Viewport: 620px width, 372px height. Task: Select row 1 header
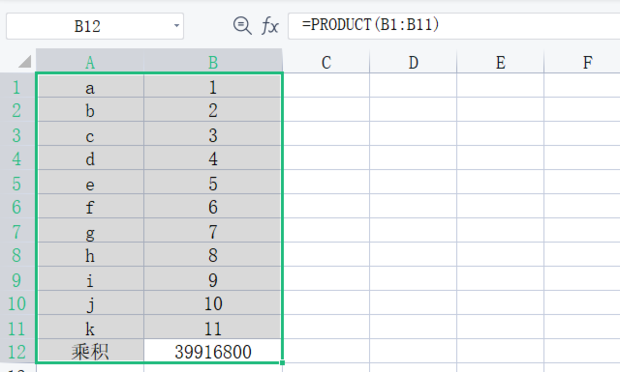click(17, 86)
